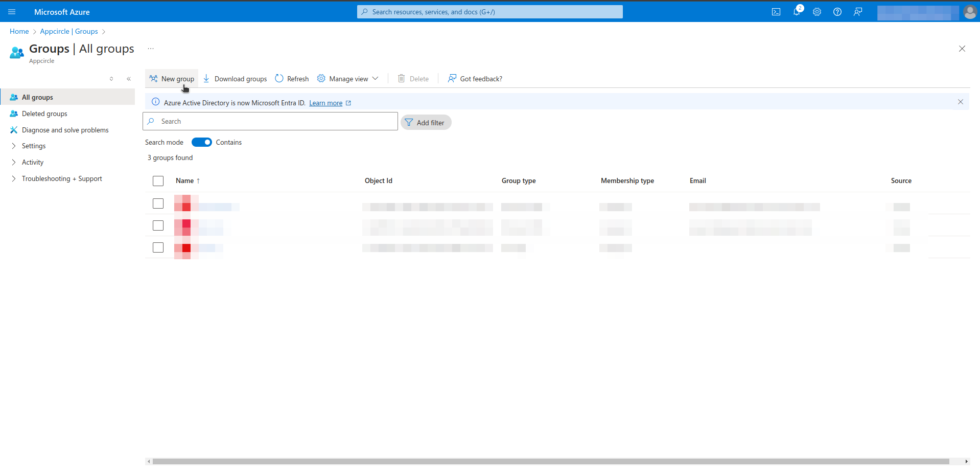980x475 pixels.
Task: Open the Learn more link
Action: 325,103
